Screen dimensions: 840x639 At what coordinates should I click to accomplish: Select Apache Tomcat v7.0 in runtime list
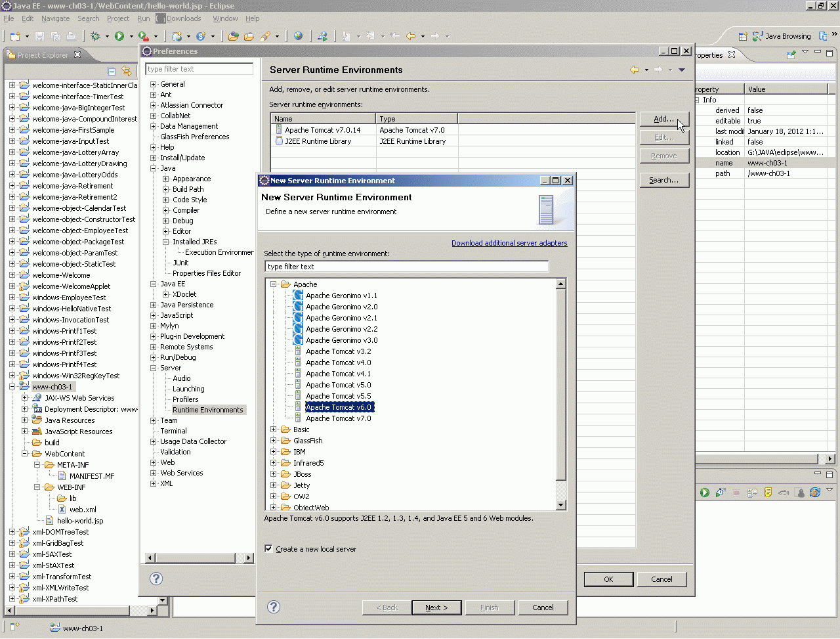338,418
